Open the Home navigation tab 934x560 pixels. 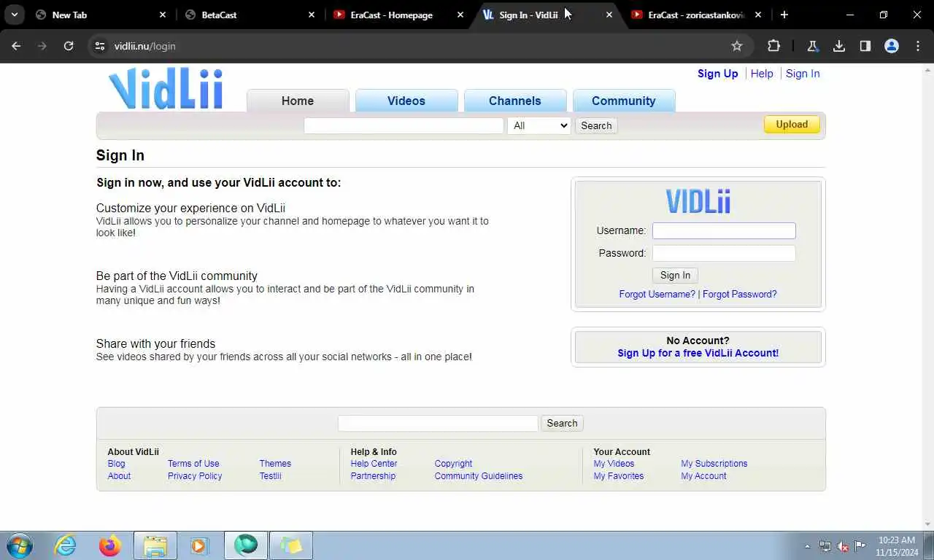pos(298,101)
